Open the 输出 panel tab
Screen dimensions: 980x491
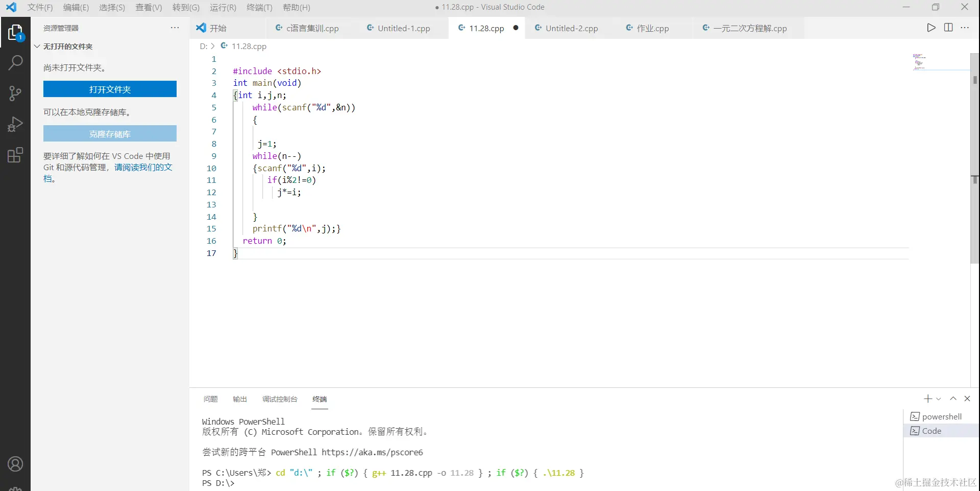[x=240, y=399]
